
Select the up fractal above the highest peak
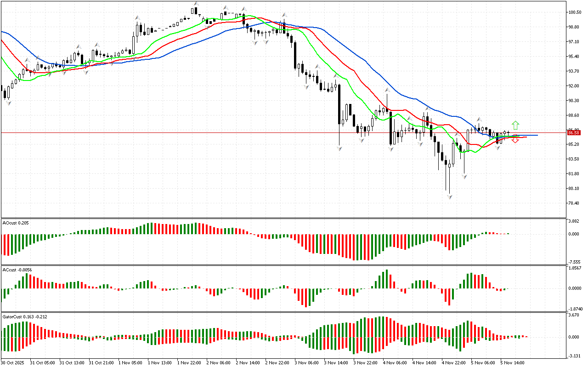(196, 4)
